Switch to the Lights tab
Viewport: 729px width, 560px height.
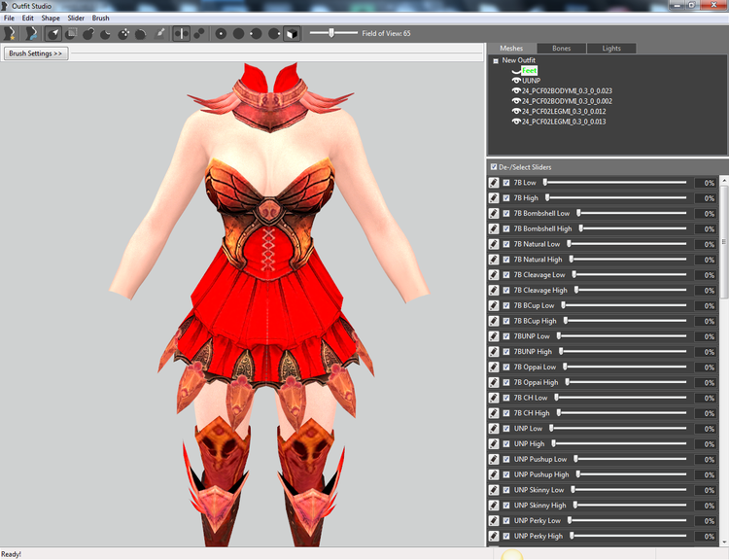pos(611,49)
